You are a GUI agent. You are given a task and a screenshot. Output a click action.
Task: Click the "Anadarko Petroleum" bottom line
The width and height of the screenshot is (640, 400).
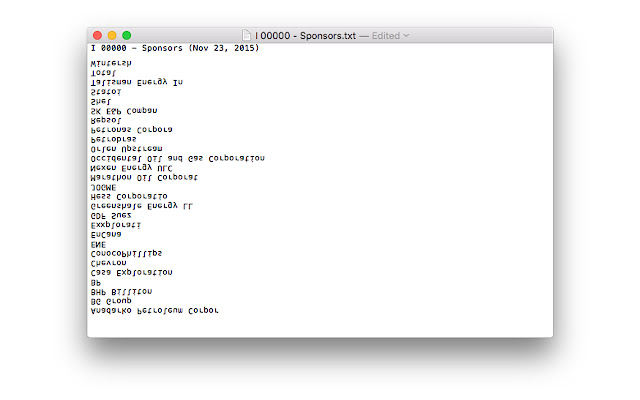(x=154, y=311)
